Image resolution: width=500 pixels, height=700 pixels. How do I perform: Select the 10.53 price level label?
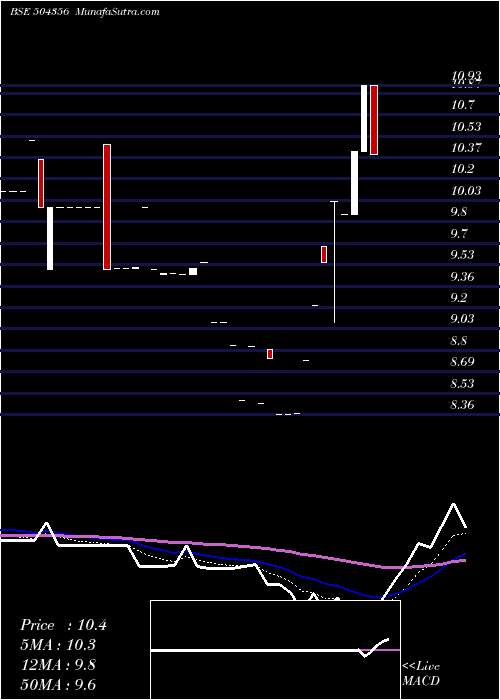(x=466, y=126)
